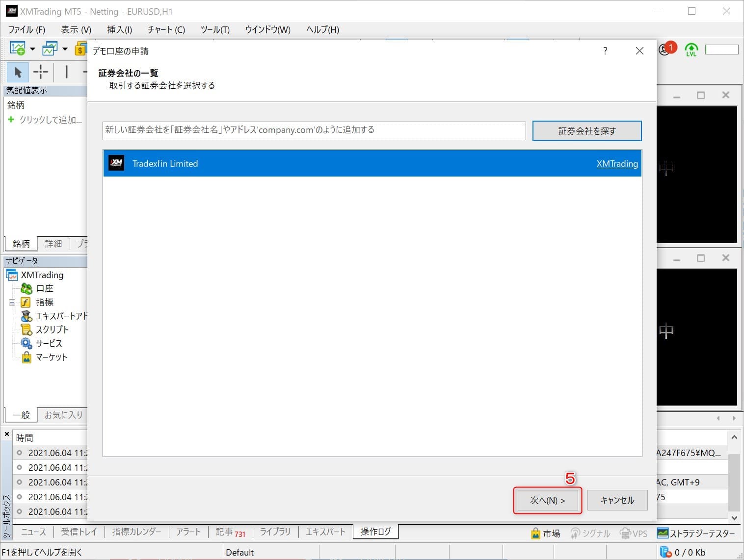
Task: Click the log scrollbar down arrow
Action: (734, 517)
